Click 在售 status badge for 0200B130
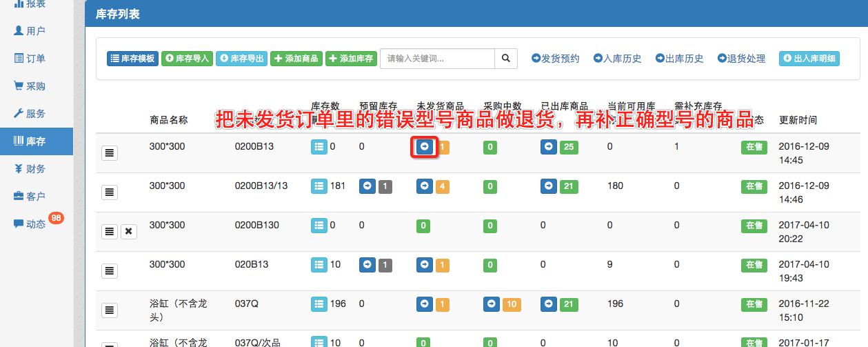The height and width of the screenshot is (347, 868). click(x=754, y=226)
